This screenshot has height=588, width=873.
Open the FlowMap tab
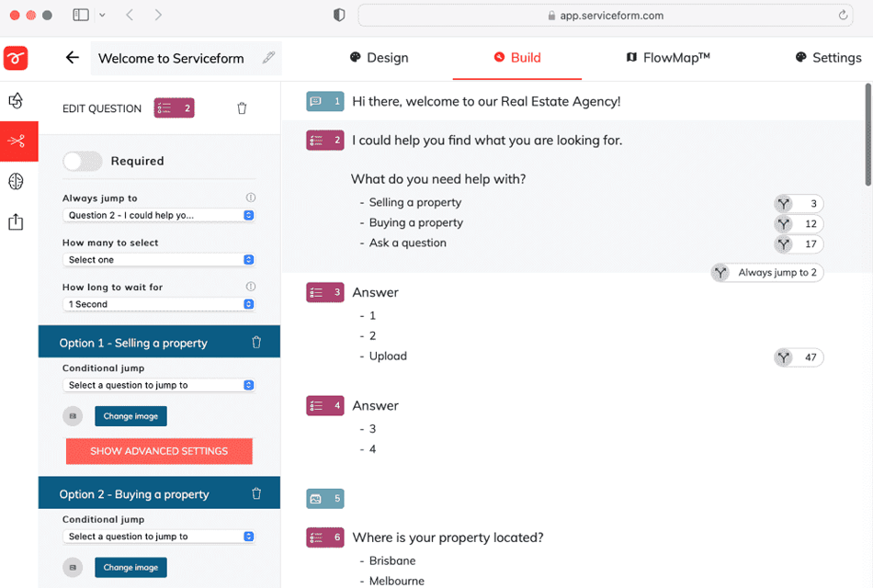click(x=668, y=58)
